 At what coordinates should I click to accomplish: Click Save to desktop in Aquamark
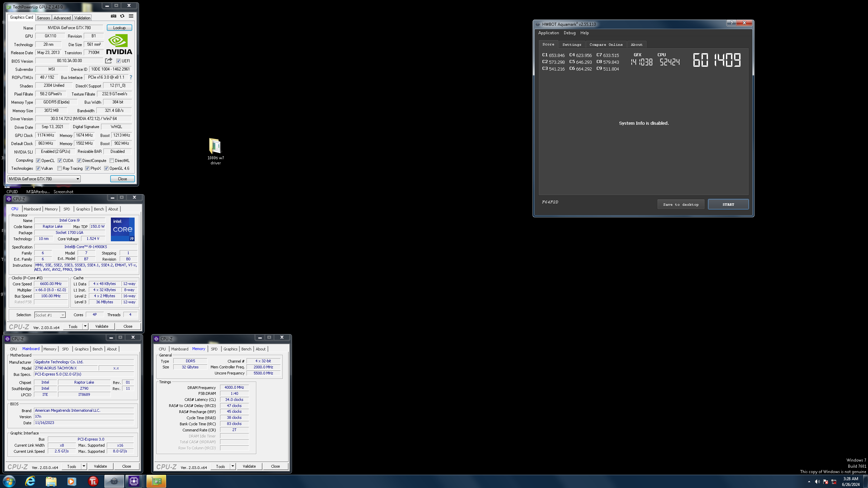point(681,204)
